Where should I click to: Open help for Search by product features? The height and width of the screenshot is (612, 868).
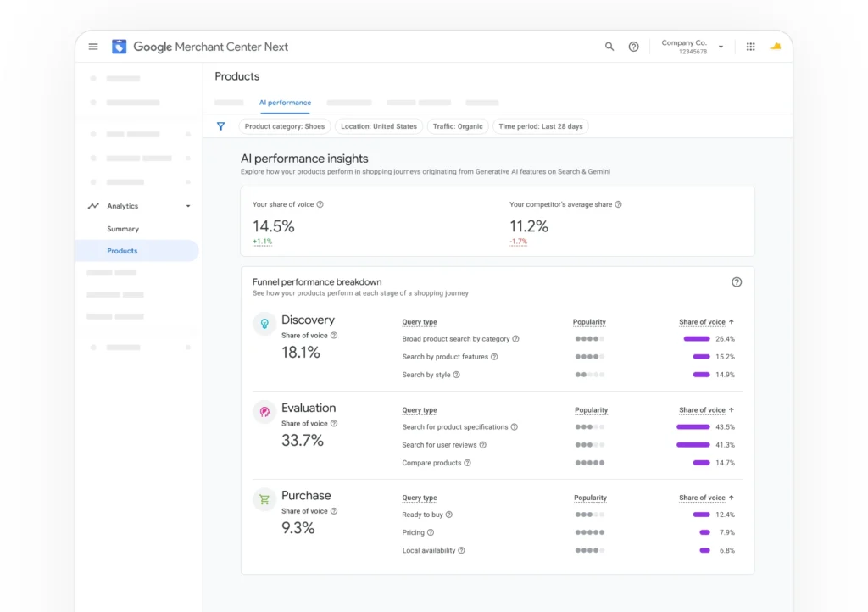click(494, 357)
